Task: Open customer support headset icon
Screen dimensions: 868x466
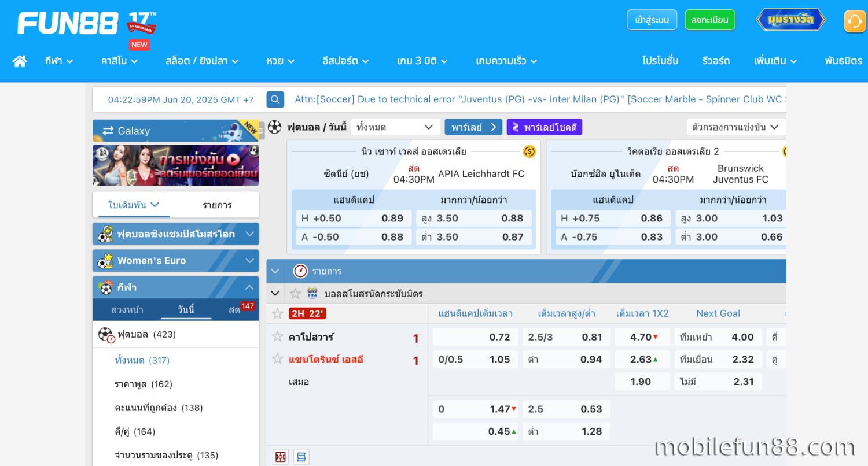Action: click(x=854, y=21)
